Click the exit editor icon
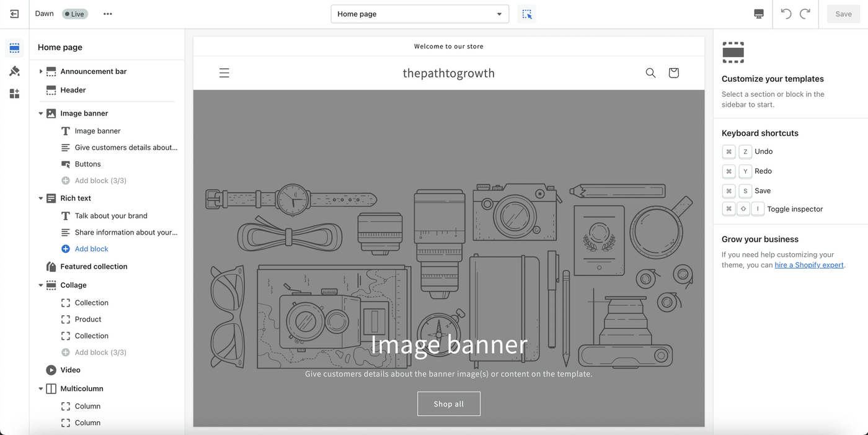The image size is (868, 435). tap(14, 14)
